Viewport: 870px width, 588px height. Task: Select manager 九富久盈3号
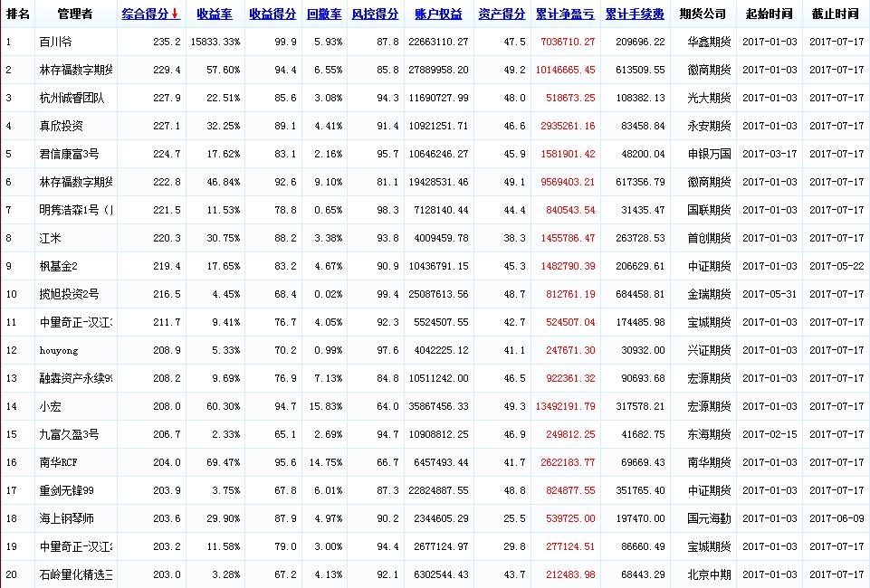(x=69, y=434)
